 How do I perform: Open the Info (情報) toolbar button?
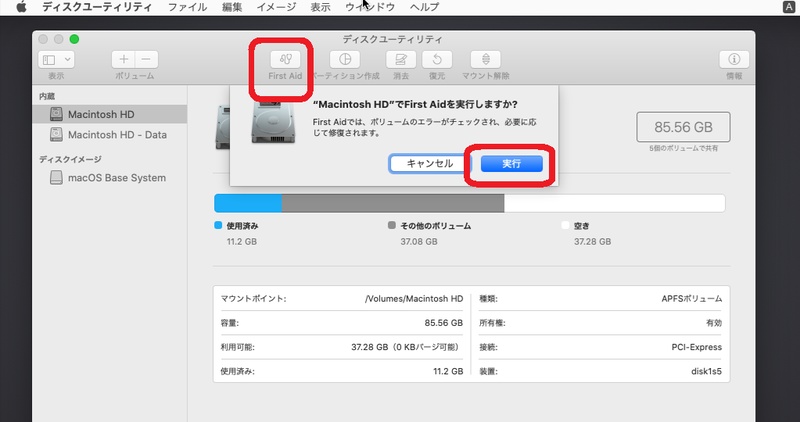coord(734,60)
